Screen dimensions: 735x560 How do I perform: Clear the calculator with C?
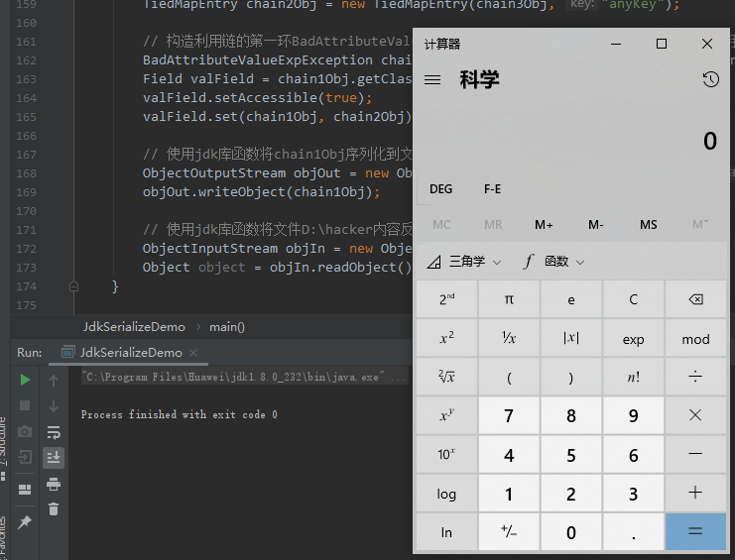pos(633,299)
